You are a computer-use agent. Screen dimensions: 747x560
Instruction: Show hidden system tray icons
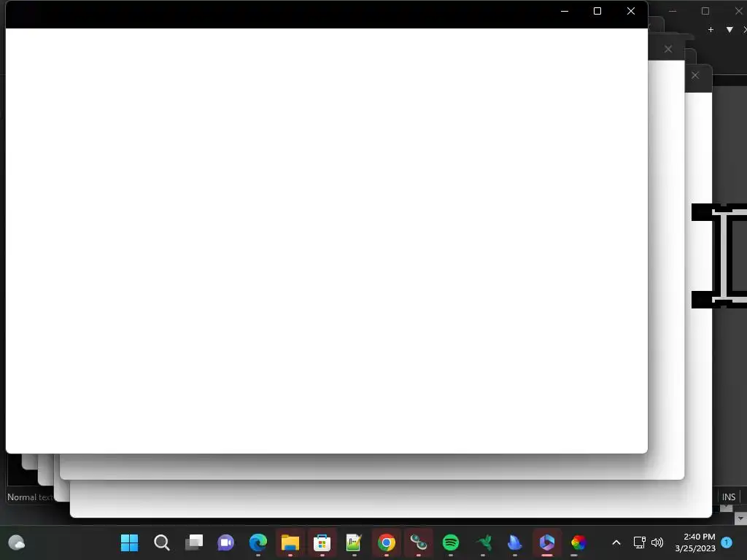616,542
